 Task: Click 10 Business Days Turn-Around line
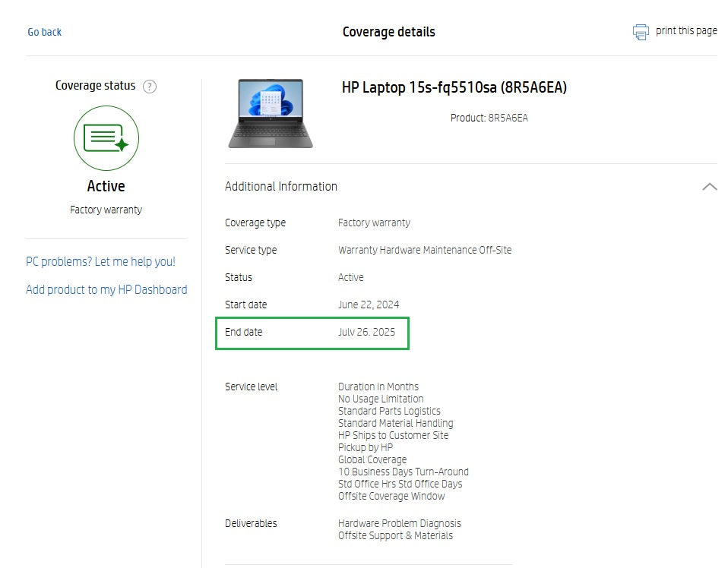click(x=404, y=472)
